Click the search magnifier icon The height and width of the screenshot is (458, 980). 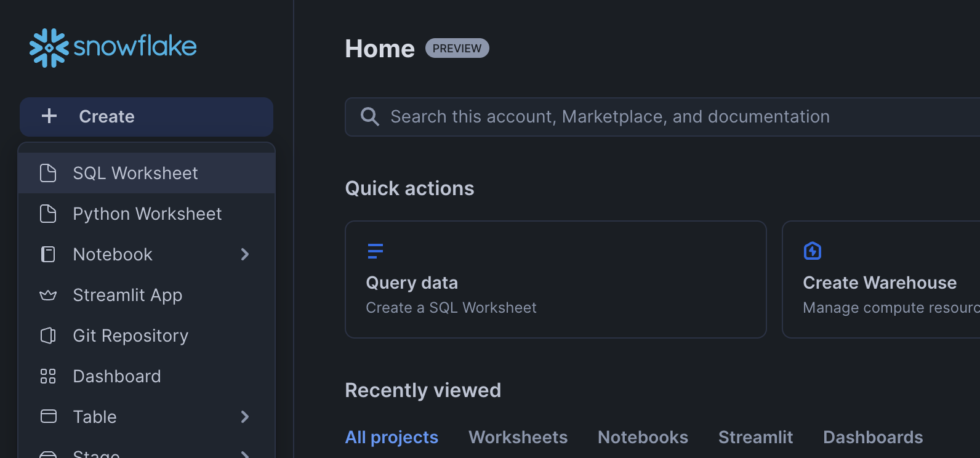(369, 116)
